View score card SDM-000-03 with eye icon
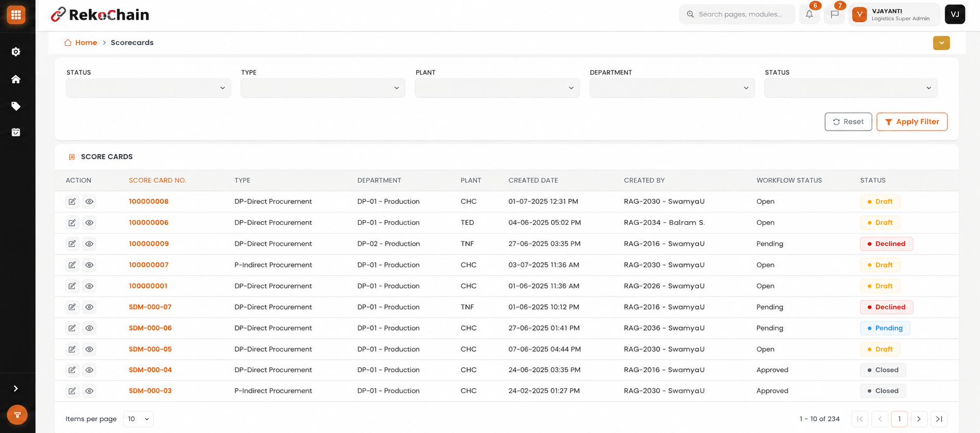Screen dimensions: 980x433 [x=89, y=391]
